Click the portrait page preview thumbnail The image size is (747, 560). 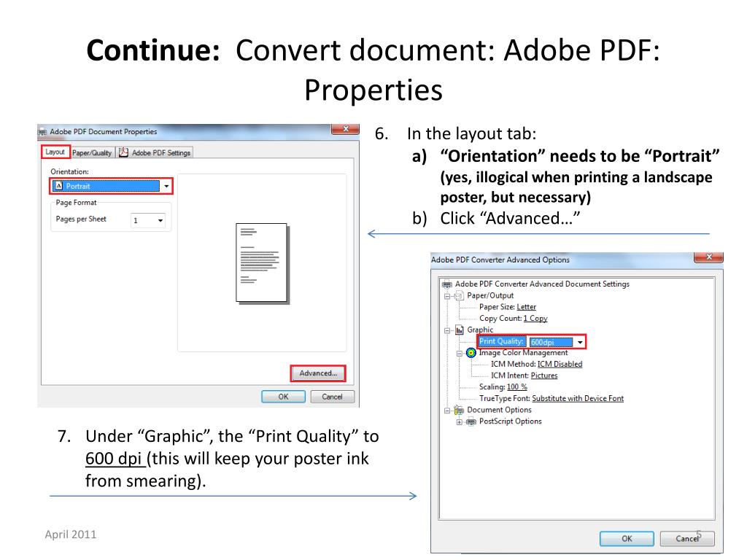(262, 262)
